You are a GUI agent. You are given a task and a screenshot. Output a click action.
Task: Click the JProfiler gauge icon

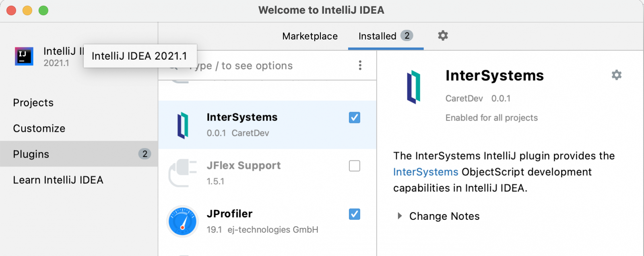(183, 221)
